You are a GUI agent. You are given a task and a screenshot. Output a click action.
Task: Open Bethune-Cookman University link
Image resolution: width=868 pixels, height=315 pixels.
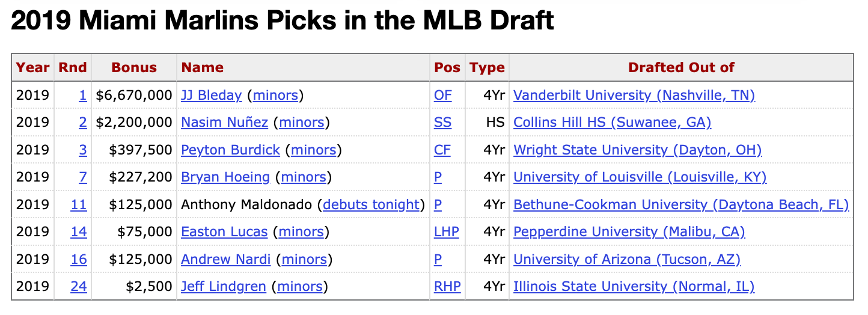pos(680,204)
